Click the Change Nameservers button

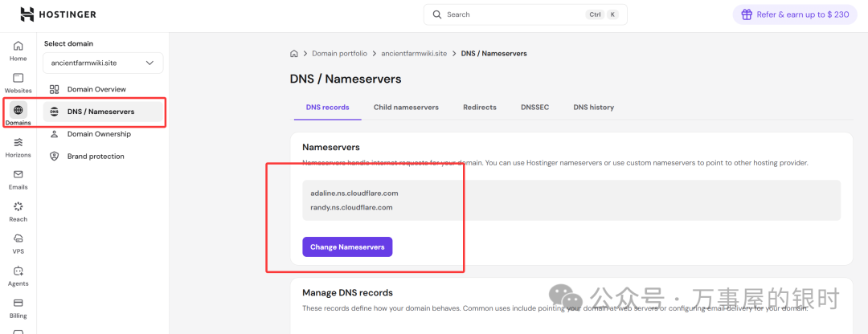(347, 247)
